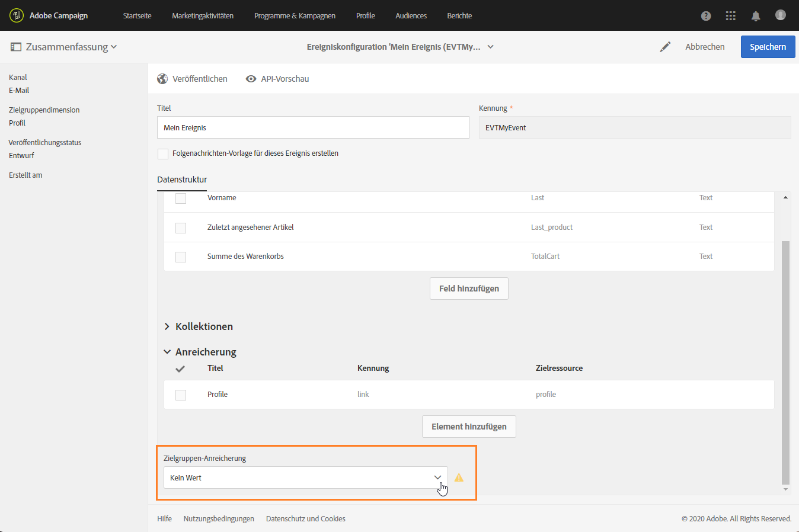The width and height of the screenshot is (799, 532).
Task: Check the Zuletzt angesehener Artikel checkbox
Action: 181,228
